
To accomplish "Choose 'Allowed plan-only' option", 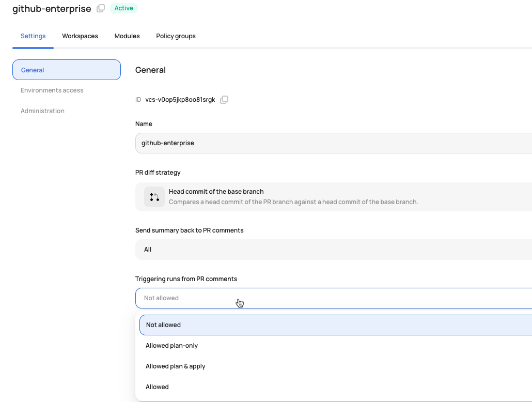I will pos(336,346).
